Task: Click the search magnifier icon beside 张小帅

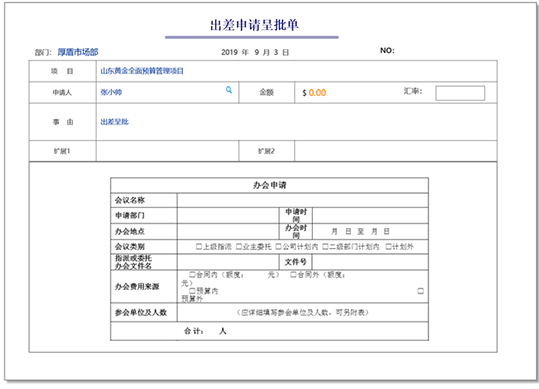Action: pyautogui.click(x=229, y=90)
